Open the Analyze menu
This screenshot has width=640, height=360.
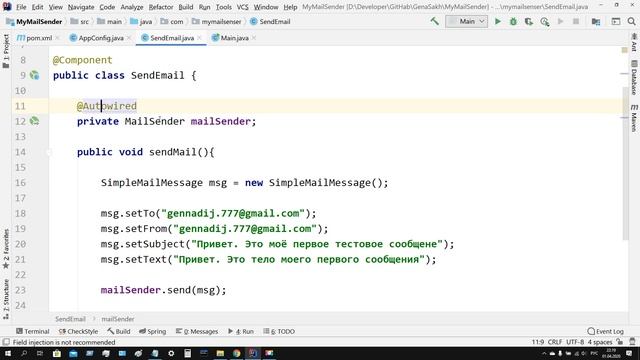[x=131, y=7]
